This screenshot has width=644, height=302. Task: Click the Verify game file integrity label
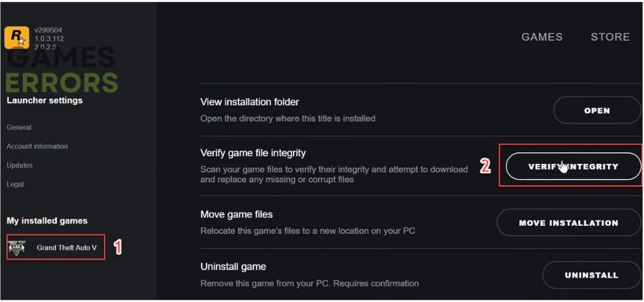click(253, 153)
